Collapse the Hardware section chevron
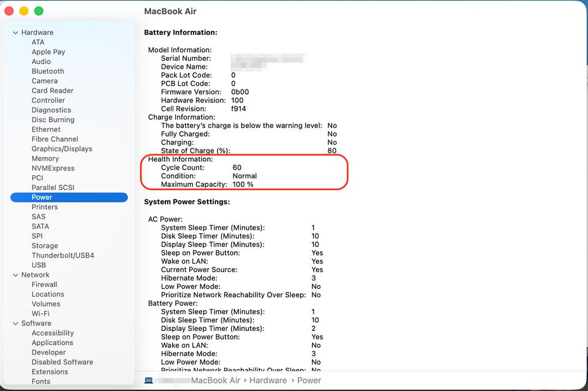Viewport: 588px width, 391px height. click(x=15, y=32)
